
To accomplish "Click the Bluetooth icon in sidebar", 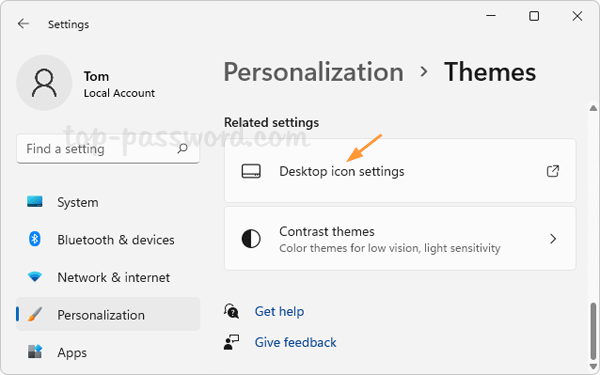I will point(35,239).
